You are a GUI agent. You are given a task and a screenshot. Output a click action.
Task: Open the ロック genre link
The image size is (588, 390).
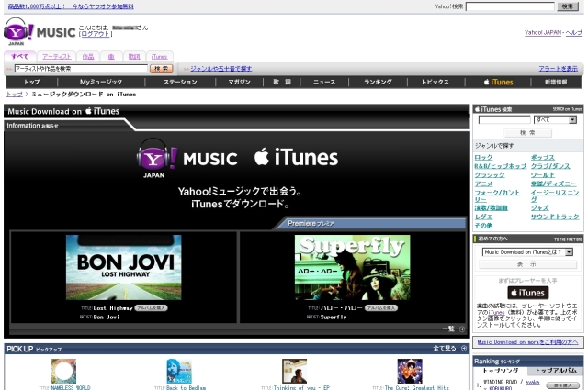(x=483, y=157)
